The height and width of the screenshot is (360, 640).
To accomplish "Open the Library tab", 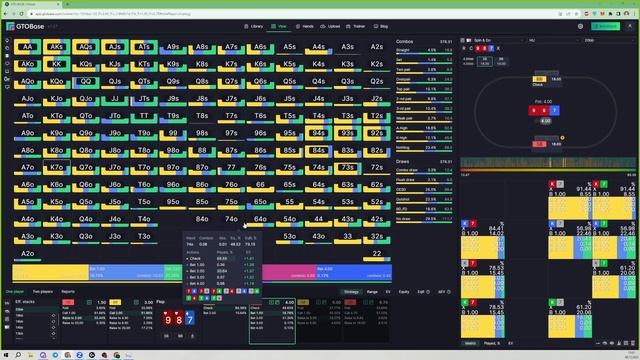I will pos(253,26).
